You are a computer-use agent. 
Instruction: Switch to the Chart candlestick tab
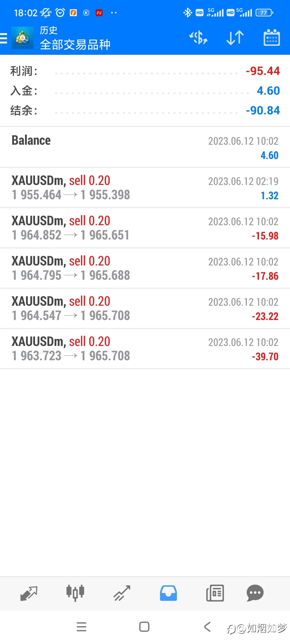(75, 593)
